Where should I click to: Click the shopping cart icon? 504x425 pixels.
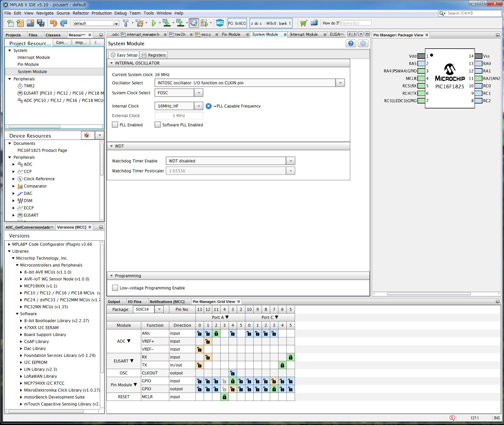(x=303, y=23)
